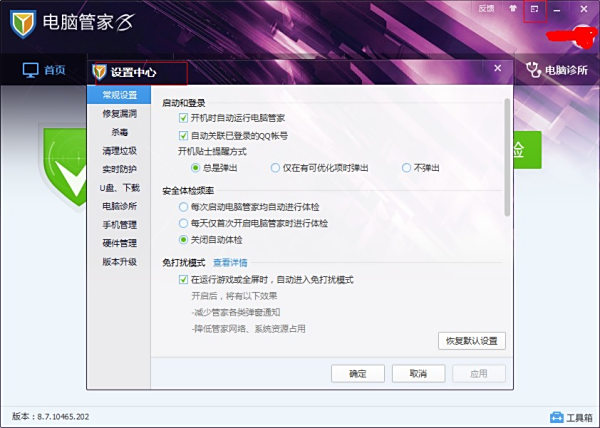Click the skin (shirt) icon in title bar

(x=513, y=8)
